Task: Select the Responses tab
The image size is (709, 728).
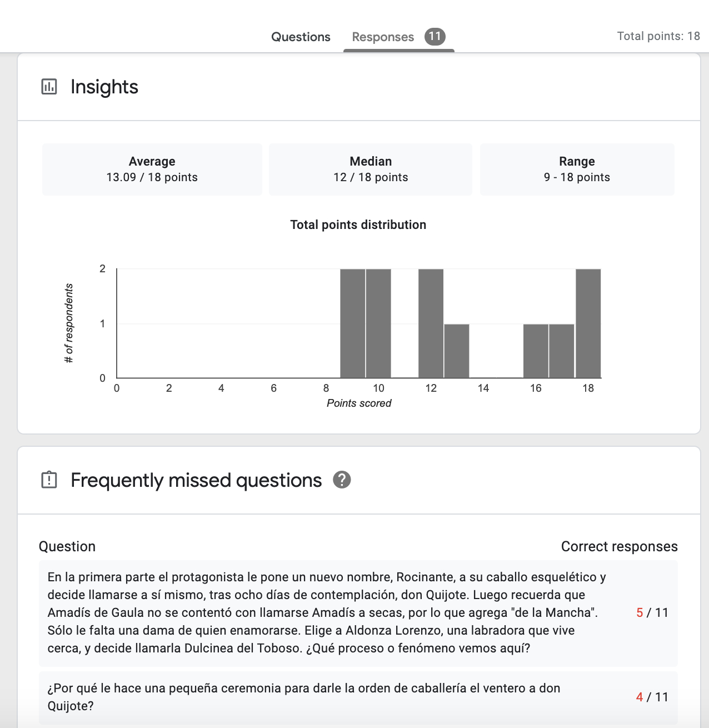Action: tap(382, 37)
